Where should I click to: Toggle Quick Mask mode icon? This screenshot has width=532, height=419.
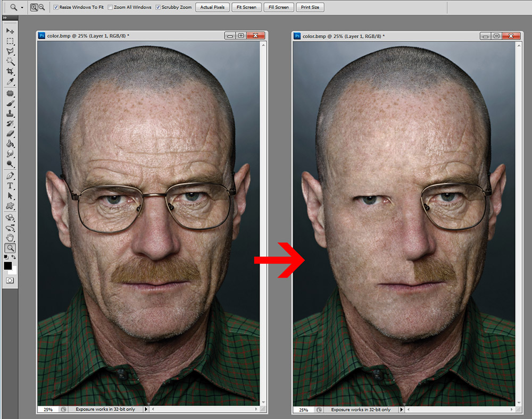pos(10,280)
